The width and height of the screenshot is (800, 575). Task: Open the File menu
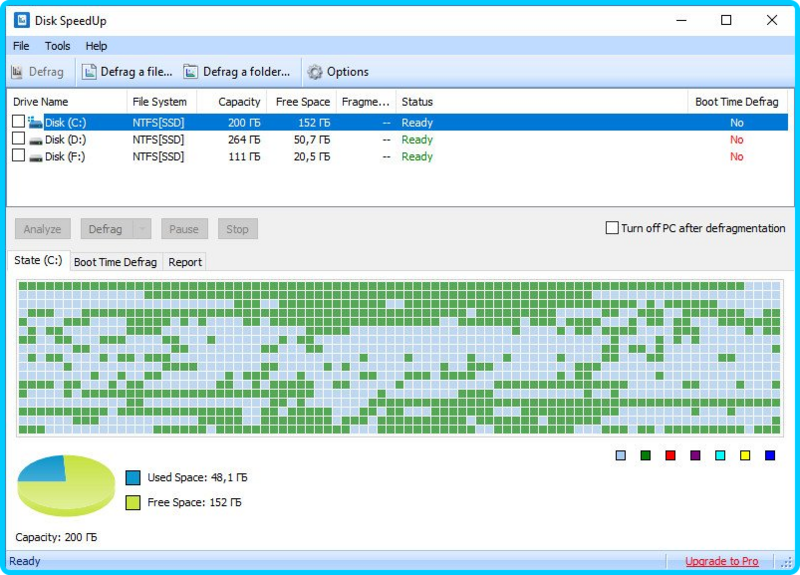coord(21,46)
